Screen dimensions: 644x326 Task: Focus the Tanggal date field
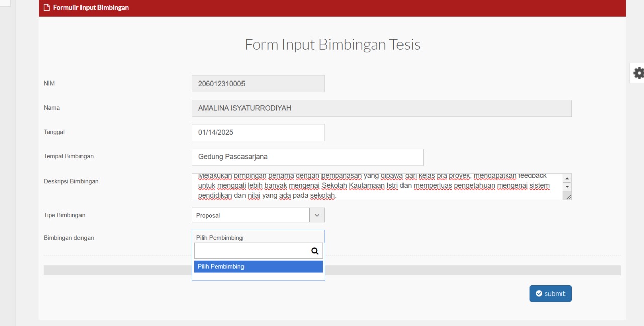(x=258, y=133)
